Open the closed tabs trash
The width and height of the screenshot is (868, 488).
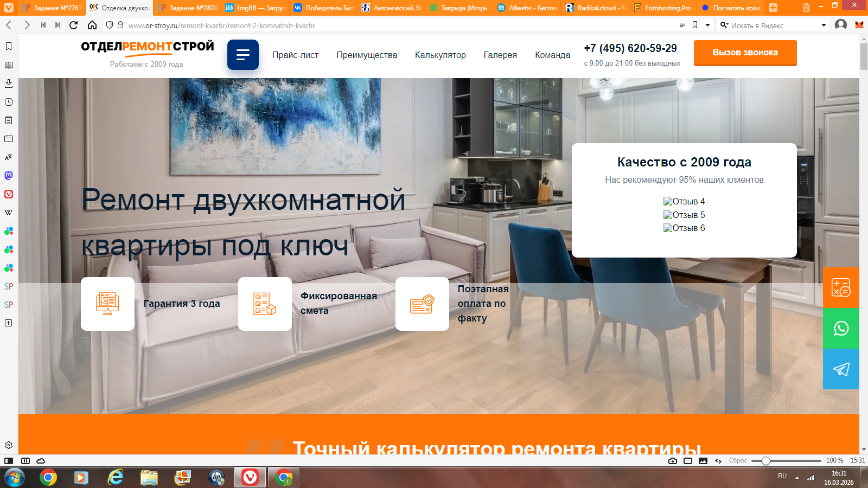[x=807, y=8]
